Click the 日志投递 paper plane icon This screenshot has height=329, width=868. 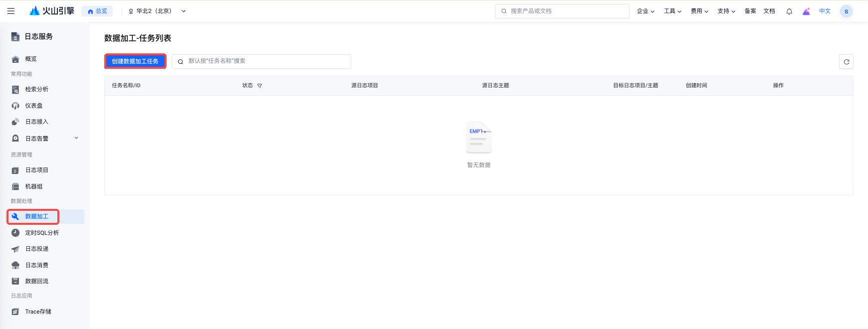15,249
